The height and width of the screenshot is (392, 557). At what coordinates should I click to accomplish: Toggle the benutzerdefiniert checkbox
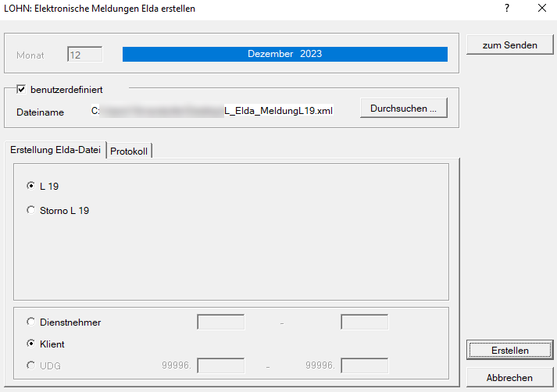coord(21,90)
